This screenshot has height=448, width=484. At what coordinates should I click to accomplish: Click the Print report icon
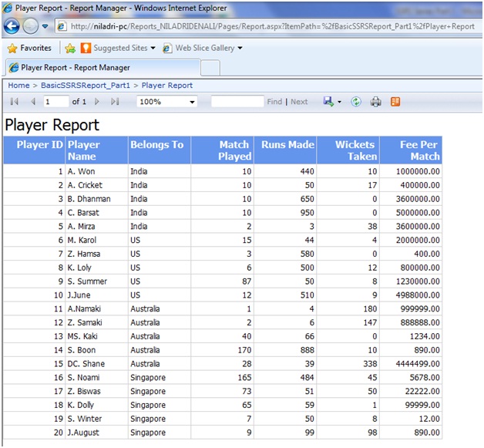(x=375, y=102)
